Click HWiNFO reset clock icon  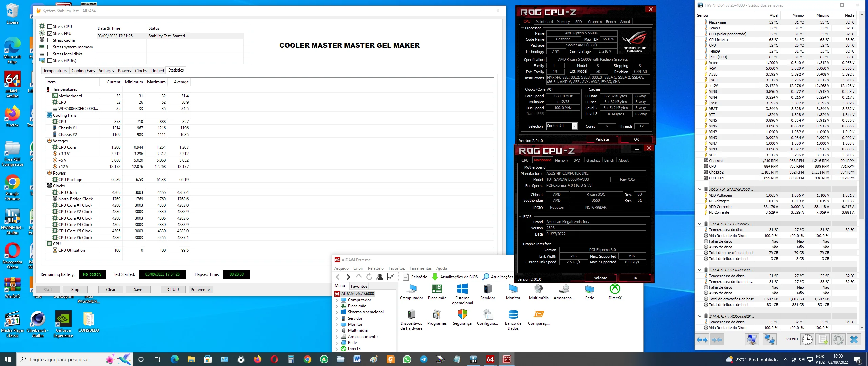807,339
